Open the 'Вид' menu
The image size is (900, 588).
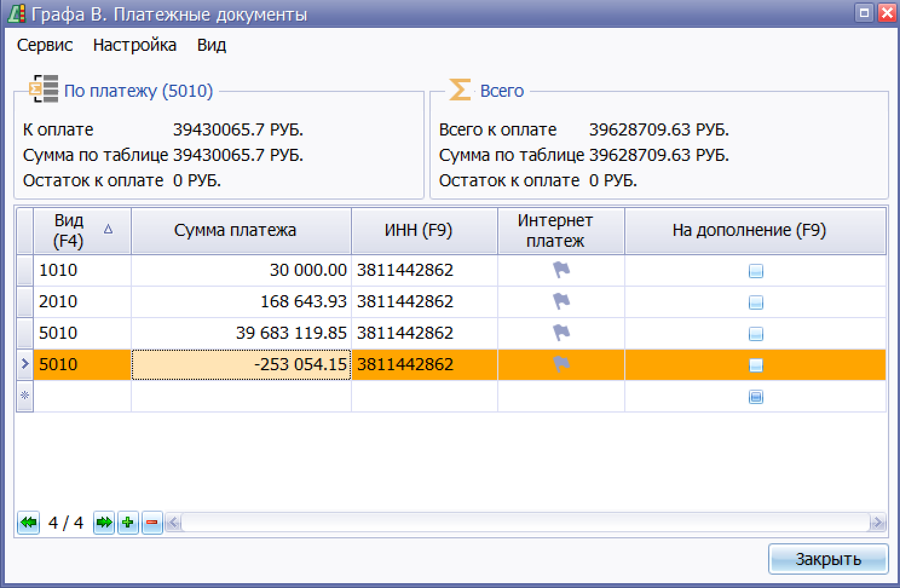(212, 45)
